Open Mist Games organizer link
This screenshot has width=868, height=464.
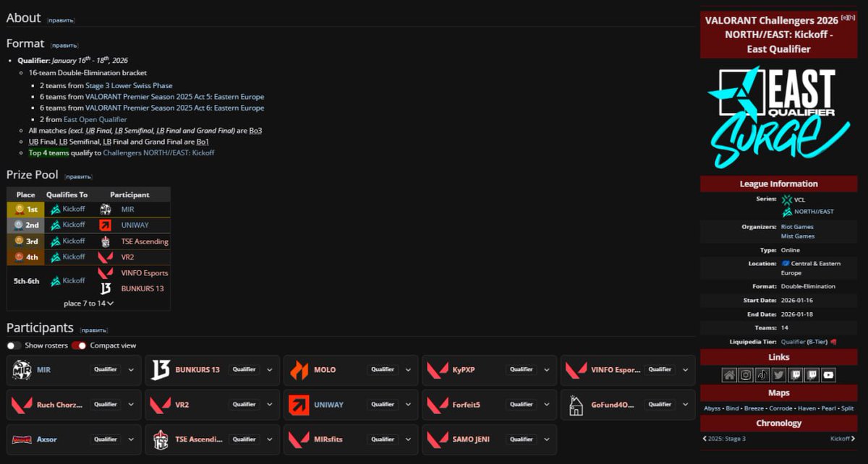pos(798,236)
